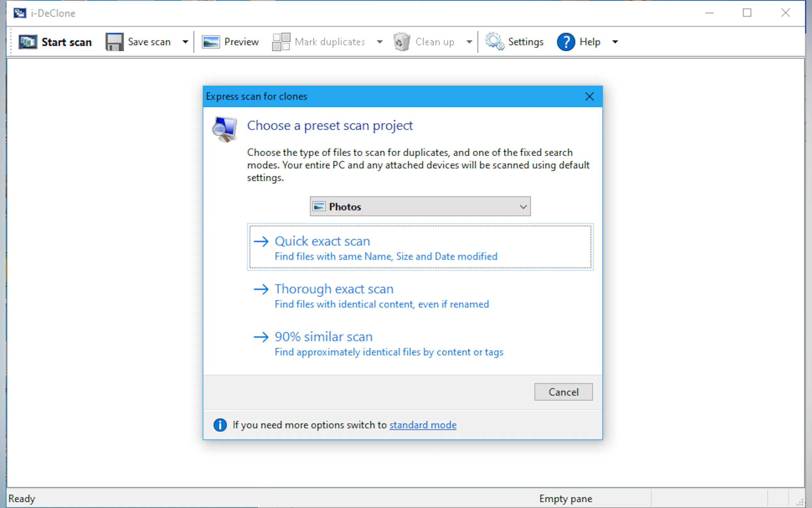This screenshot has width=812, height=508.
Task: Click the Start scan toolbar icon
Action: click(x=28, y=42)
